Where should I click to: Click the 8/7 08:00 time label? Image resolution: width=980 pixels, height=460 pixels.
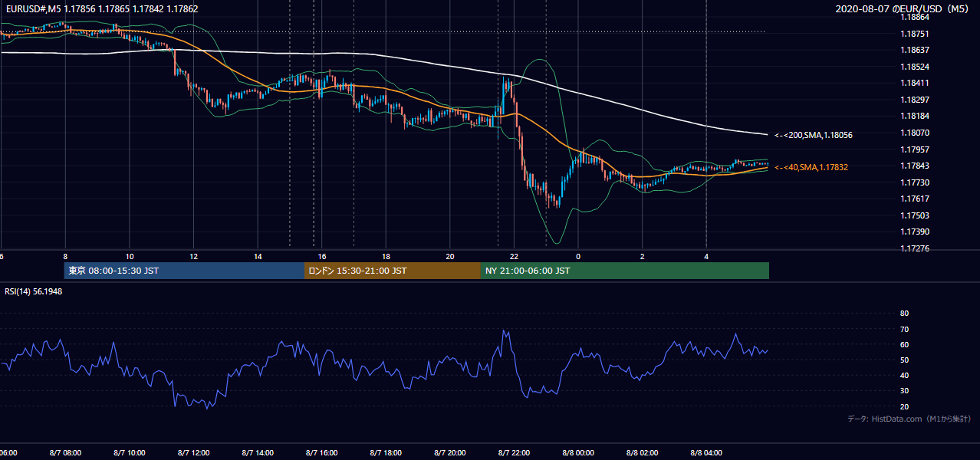(64, 453)
